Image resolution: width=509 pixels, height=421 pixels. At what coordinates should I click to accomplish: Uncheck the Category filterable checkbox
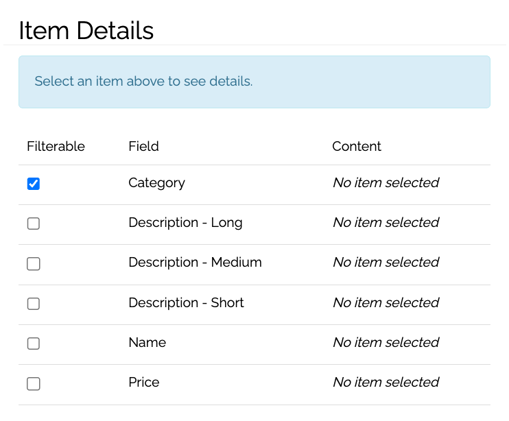(x=33, y=184)
